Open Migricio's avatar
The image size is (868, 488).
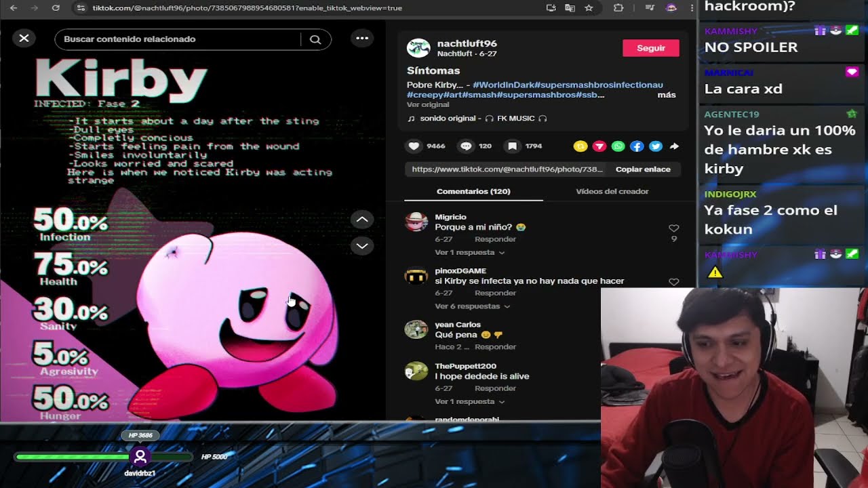tap(416, 222)
